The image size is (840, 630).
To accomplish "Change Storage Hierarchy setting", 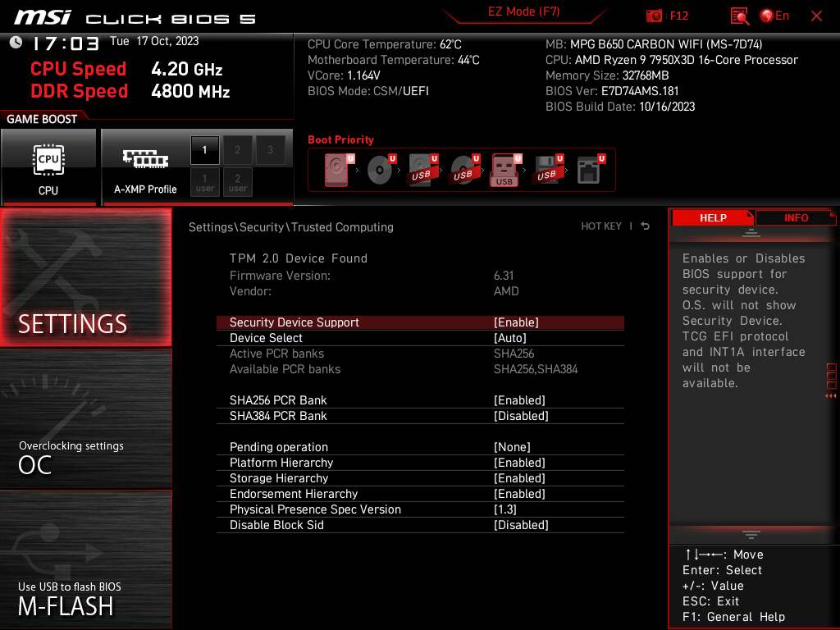I will [x=420, y=478].
